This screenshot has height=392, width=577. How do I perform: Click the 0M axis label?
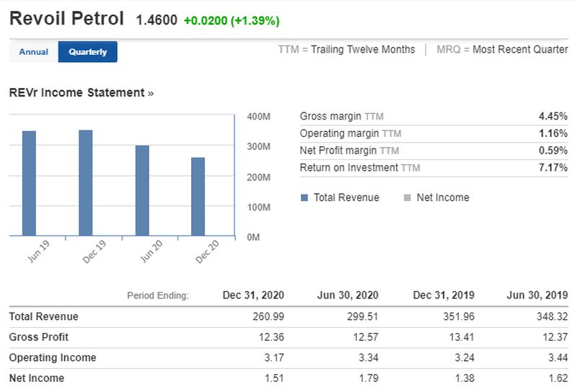(253, 237)
